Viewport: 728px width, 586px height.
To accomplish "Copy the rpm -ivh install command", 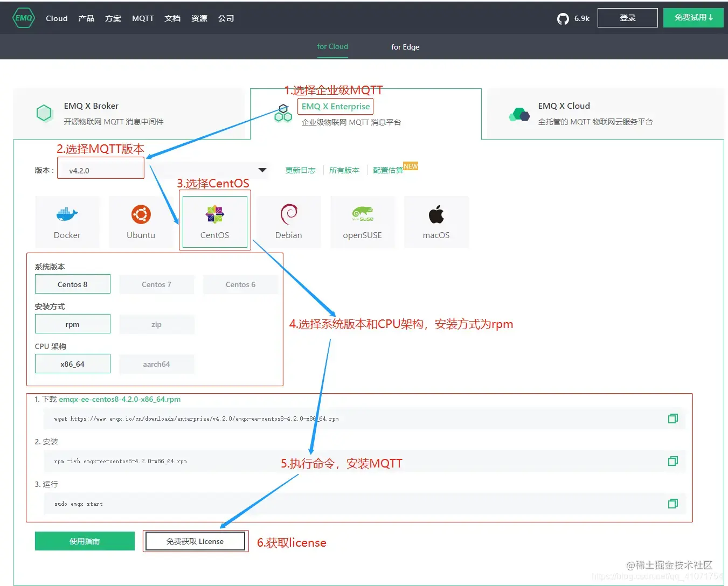I will 672,461.
